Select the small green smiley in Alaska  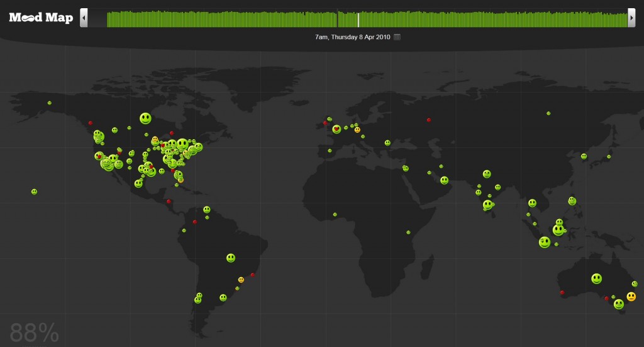(49, 103)
